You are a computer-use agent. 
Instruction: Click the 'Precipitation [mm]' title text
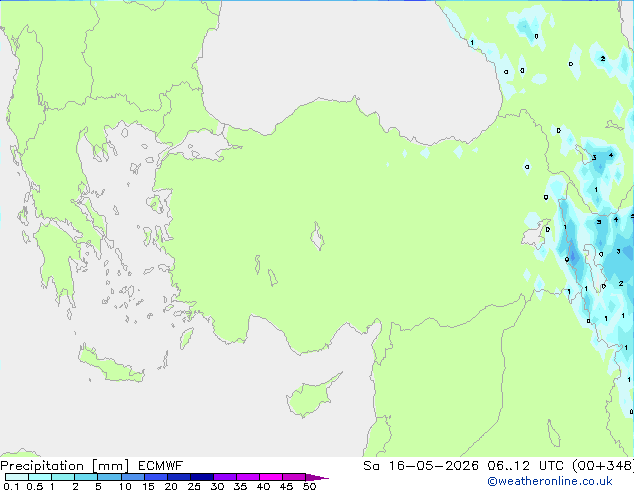(x=65, y=466)
